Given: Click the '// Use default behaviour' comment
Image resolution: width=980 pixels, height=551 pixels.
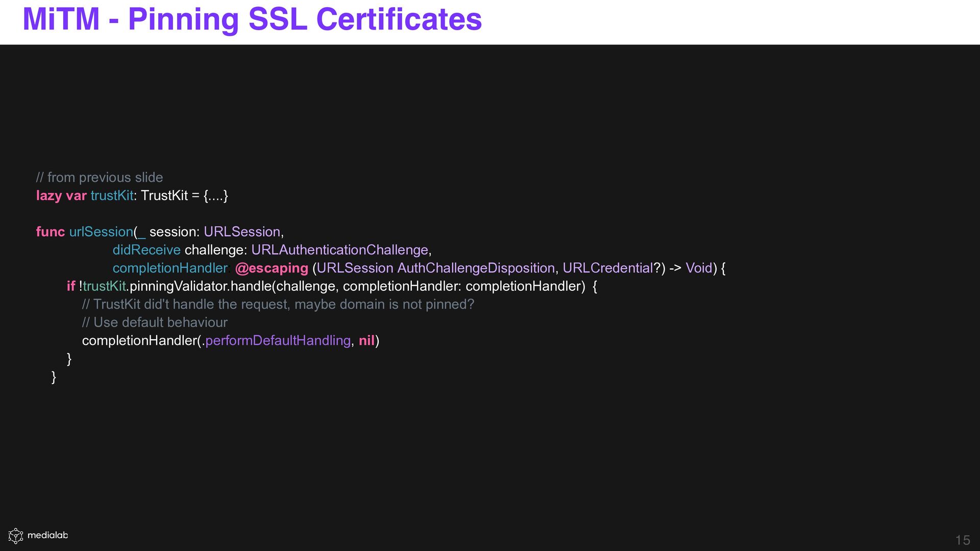Looking at the screenshot, I should (155, 322).
